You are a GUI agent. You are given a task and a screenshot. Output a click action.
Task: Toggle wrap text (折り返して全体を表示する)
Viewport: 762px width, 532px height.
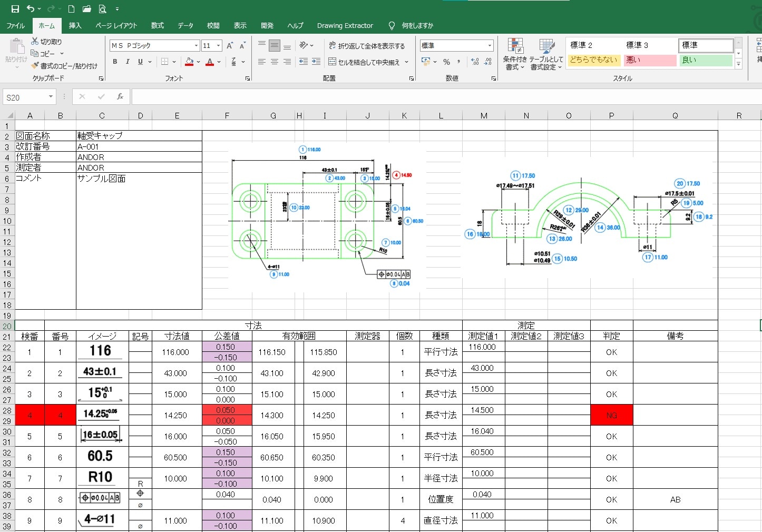click(x=367, y=46)
